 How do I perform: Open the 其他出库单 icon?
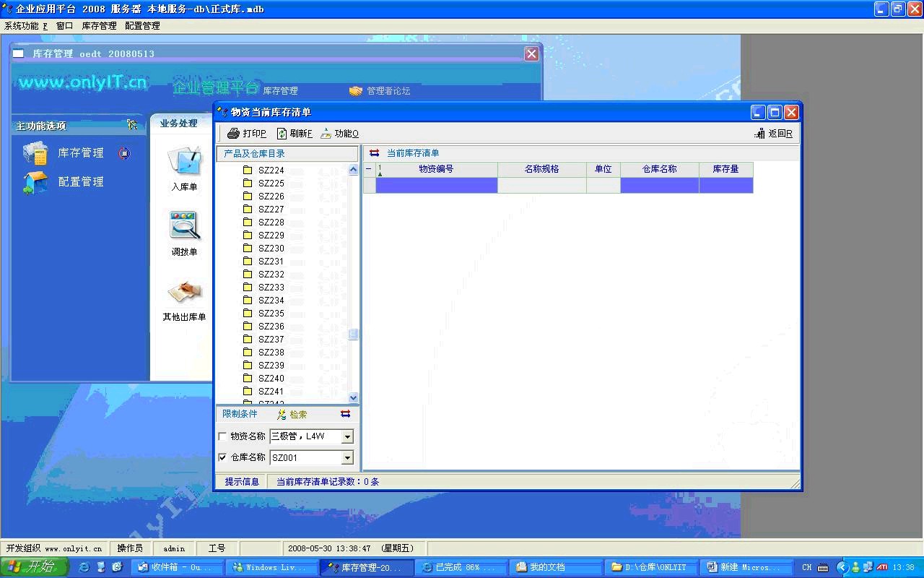(184, 293)
